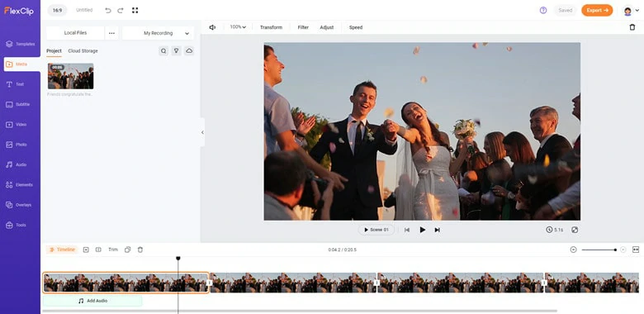Click the Local Files upload button

click(75, 33)
